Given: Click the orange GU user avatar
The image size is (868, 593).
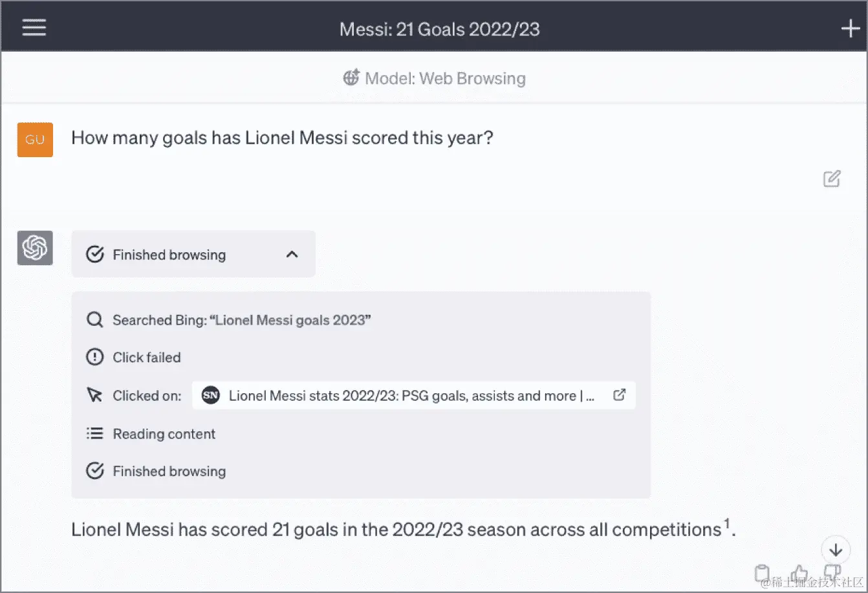Looking at the screenshot, I should click(35, 139).
